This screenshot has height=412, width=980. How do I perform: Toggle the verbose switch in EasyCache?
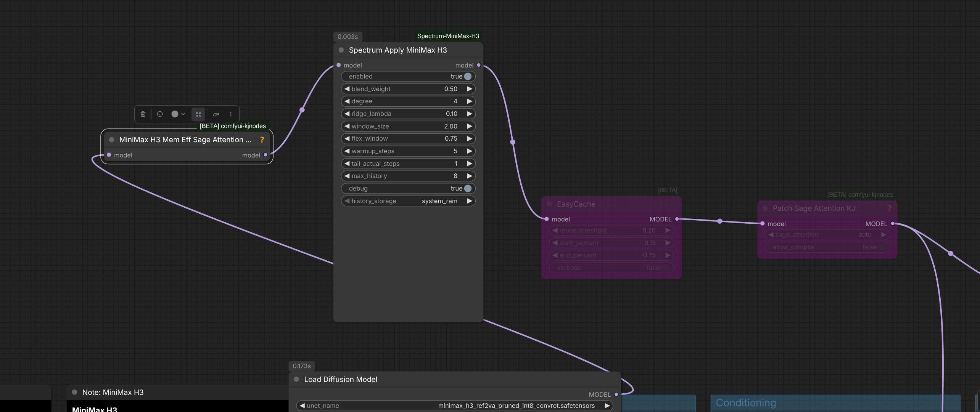point(611,268)
